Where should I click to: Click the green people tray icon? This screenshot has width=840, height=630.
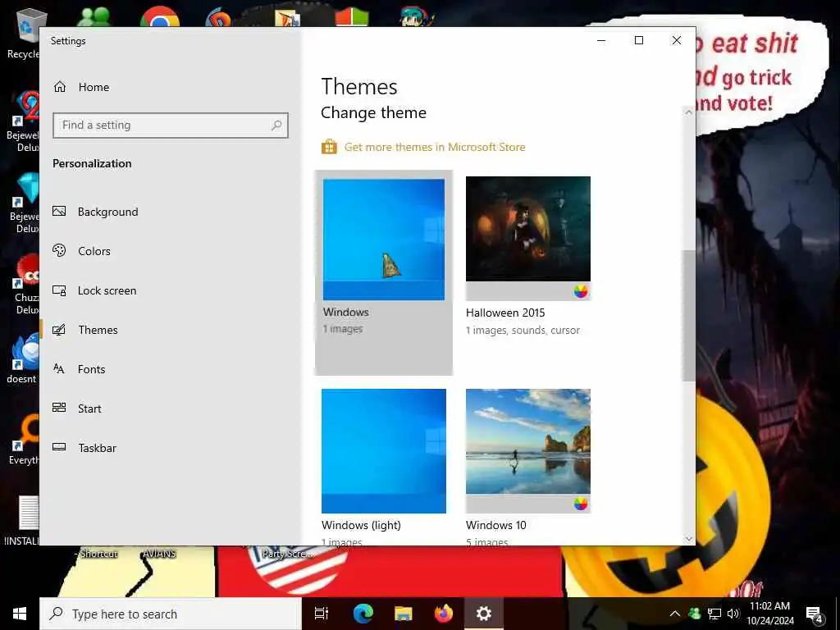(695, 614)
